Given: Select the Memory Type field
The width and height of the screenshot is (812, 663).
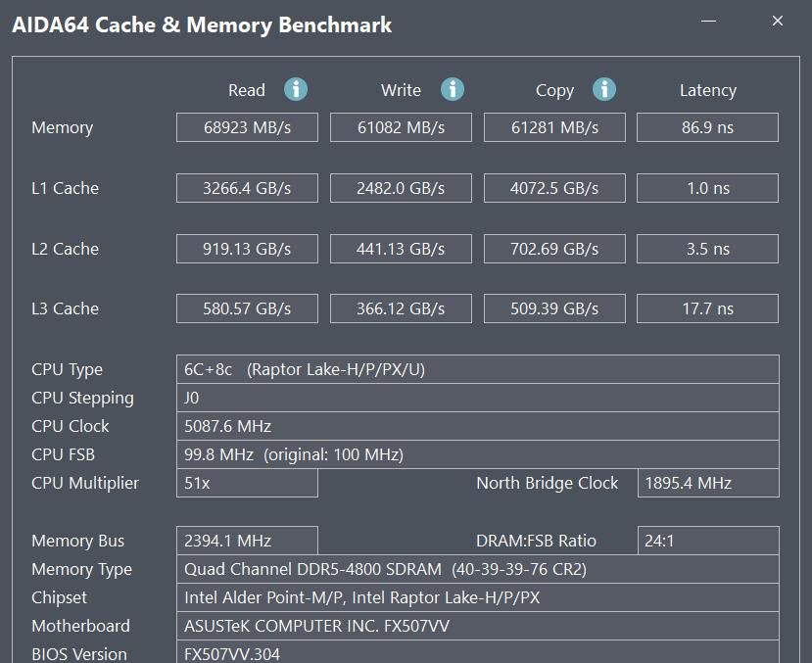Looking at the screenshot, I should point(477,569).
